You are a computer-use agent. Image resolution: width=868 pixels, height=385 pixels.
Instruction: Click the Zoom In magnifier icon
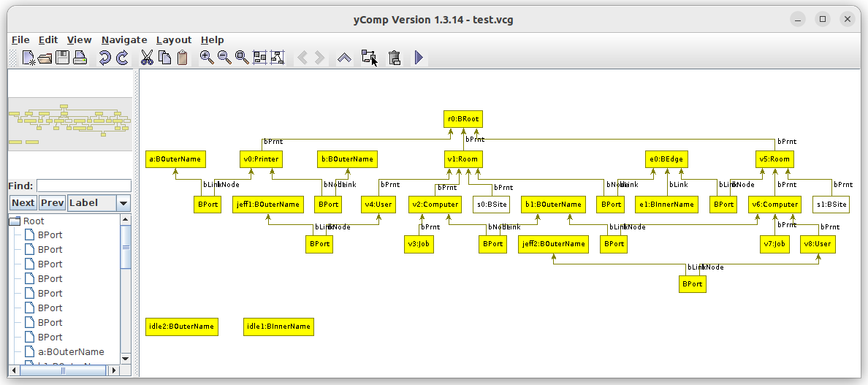coord(207,58)
